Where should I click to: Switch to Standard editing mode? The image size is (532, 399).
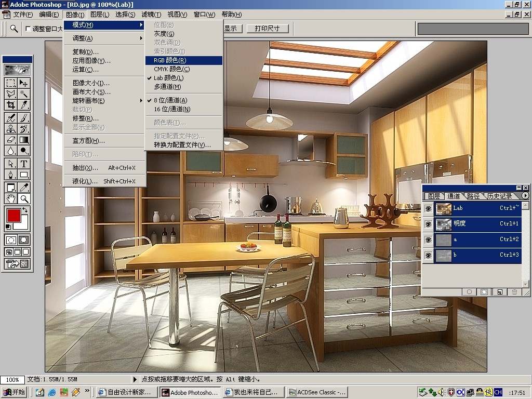(x=11, y=240)
